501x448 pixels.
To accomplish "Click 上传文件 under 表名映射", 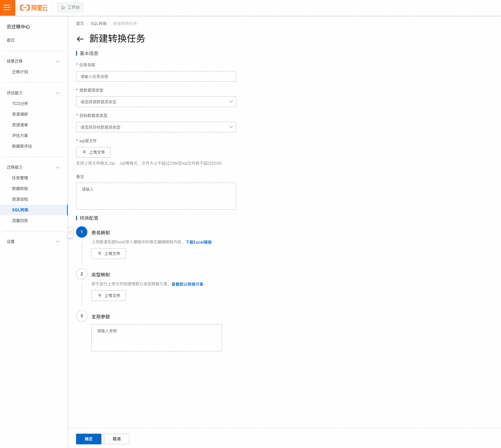I will pos(109,254).
